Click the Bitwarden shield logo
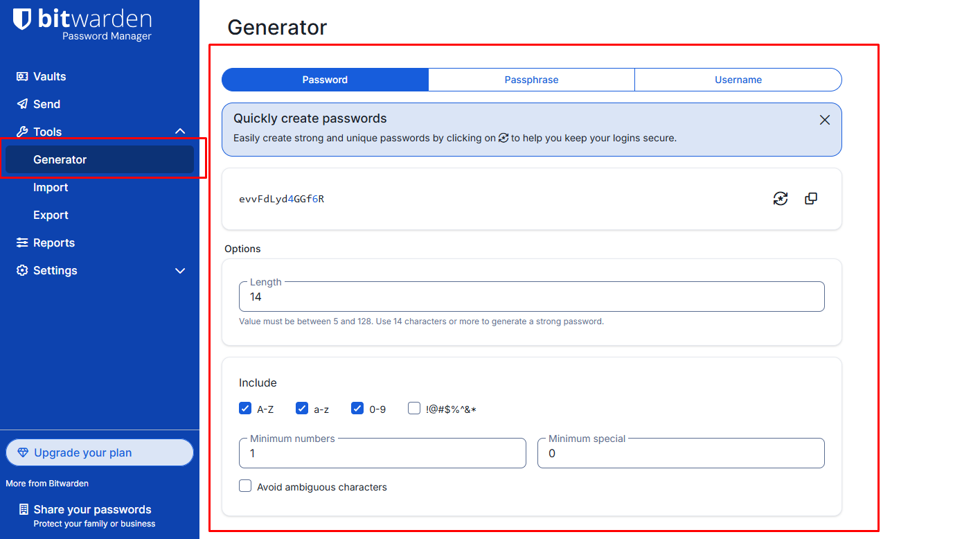 pyautogui.click(x=22, y=19)
